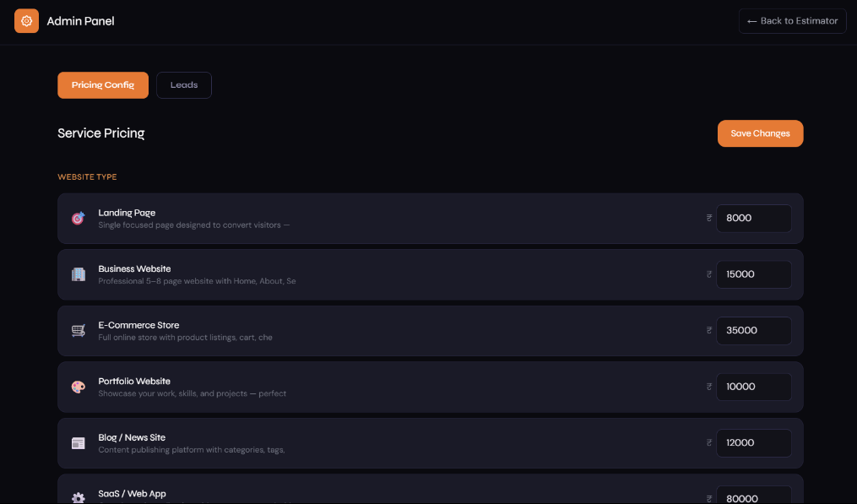Select the Portfolio Website price input

(753, 387)
